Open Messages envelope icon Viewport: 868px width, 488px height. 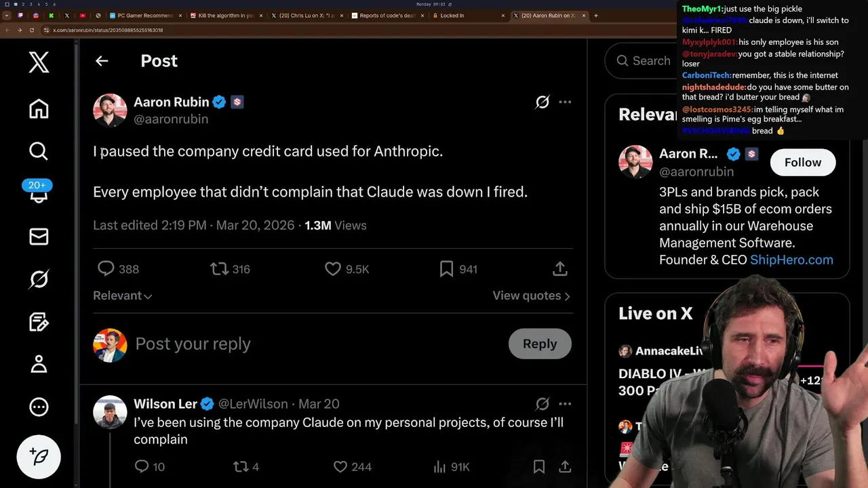pyautogui.click(x=39, y=236)
